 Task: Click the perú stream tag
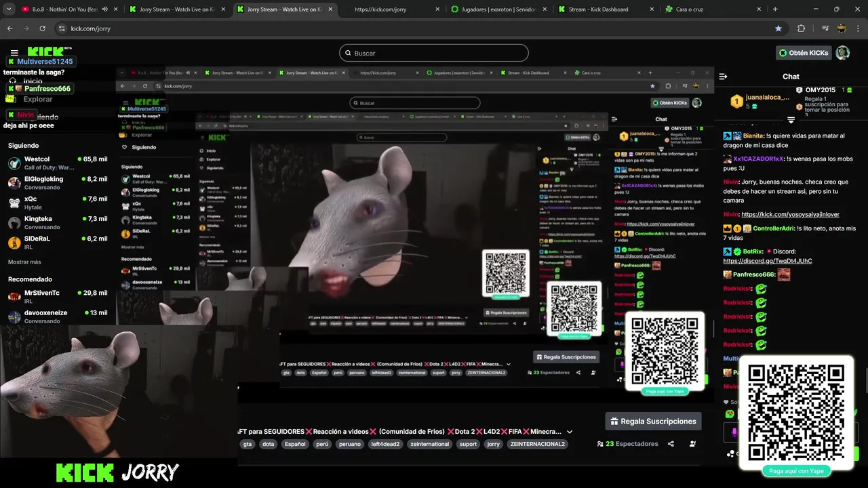coord(322,444)
